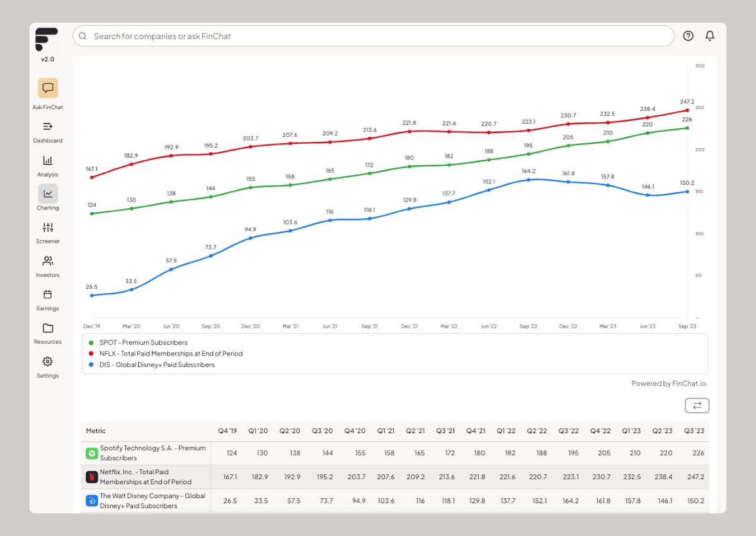
Task: Open the Settings gear icon
Action: pos(48,361)
